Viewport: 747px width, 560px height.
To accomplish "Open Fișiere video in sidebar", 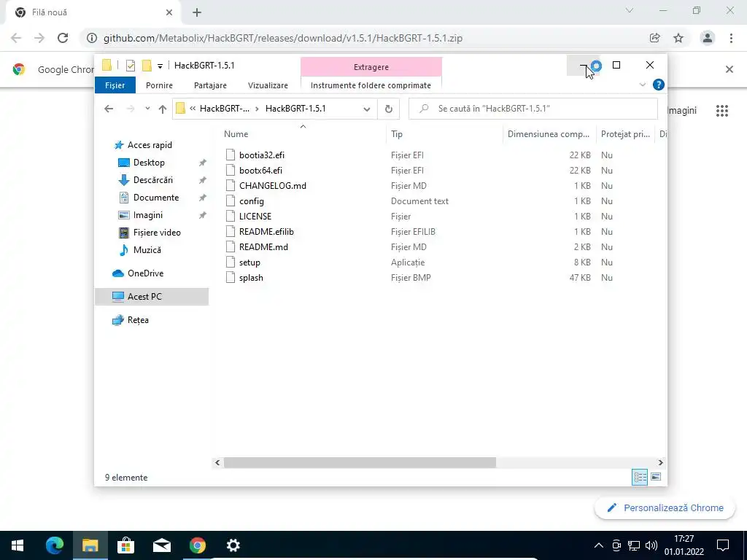I will 157,233.
